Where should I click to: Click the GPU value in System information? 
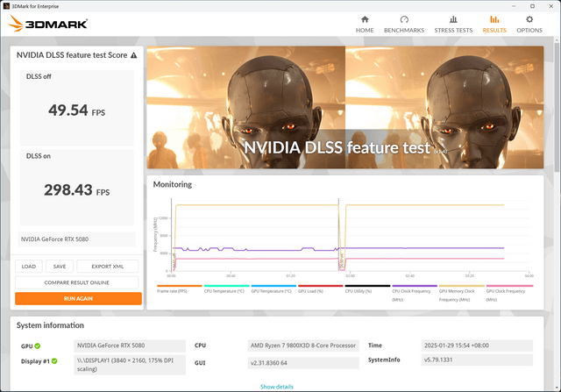(130, 346)
